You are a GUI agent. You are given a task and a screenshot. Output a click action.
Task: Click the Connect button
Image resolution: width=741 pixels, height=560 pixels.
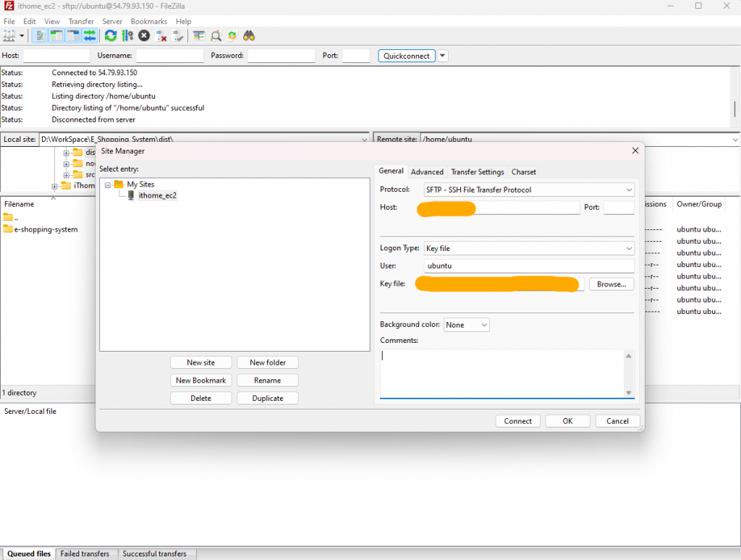pos(518,421)
